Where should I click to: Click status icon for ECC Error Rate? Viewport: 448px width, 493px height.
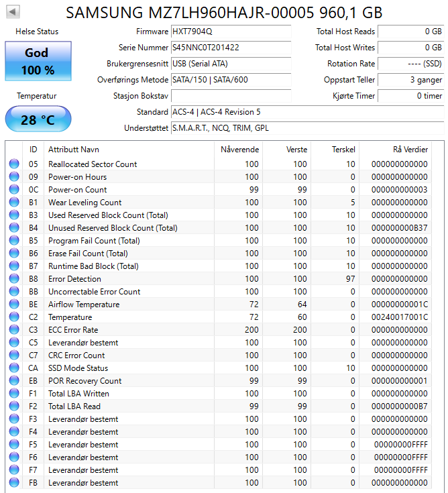coord(14,329)
